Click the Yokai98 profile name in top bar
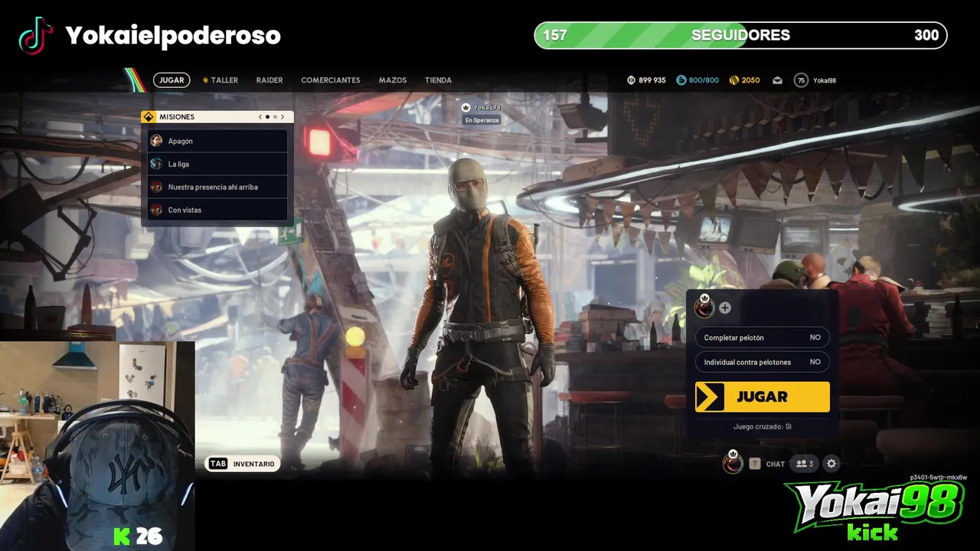Image resolution: width=980 pixels, height=551 pixels. [825, 80]
